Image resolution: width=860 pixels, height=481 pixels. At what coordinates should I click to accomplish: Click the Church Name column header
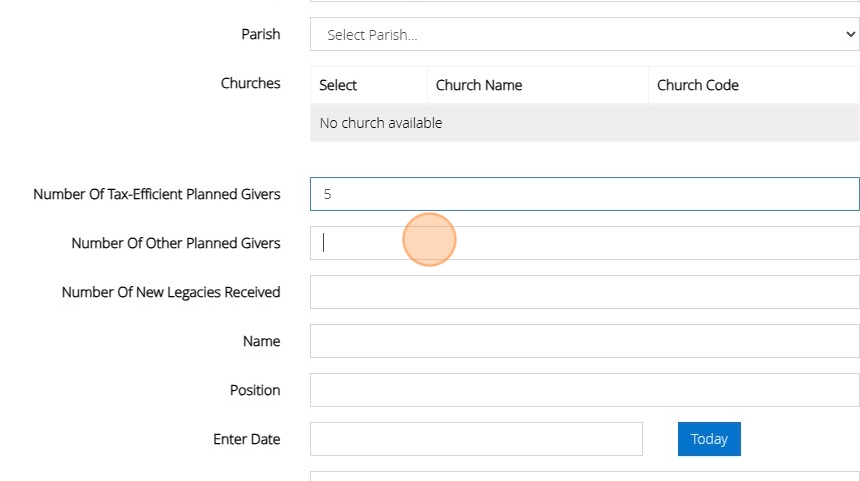click(479, 85)
